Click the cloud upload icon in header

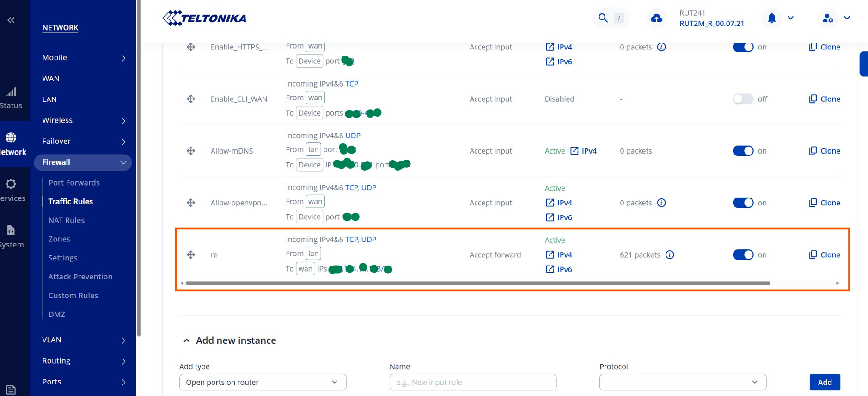pos(656,19)
